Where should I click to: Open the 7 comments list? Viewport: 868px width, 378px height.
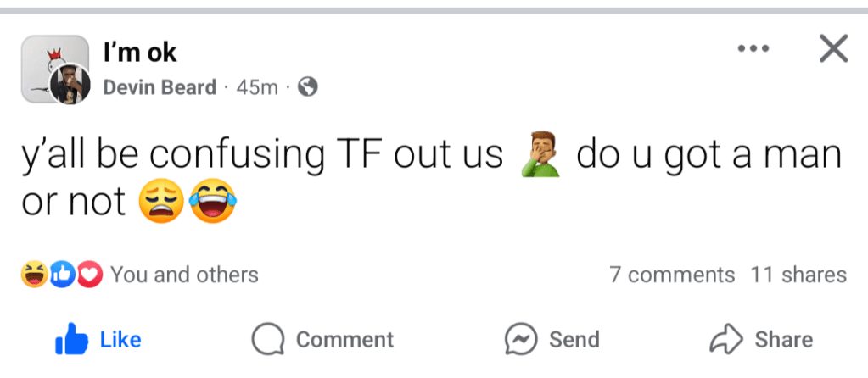(672, 275)
